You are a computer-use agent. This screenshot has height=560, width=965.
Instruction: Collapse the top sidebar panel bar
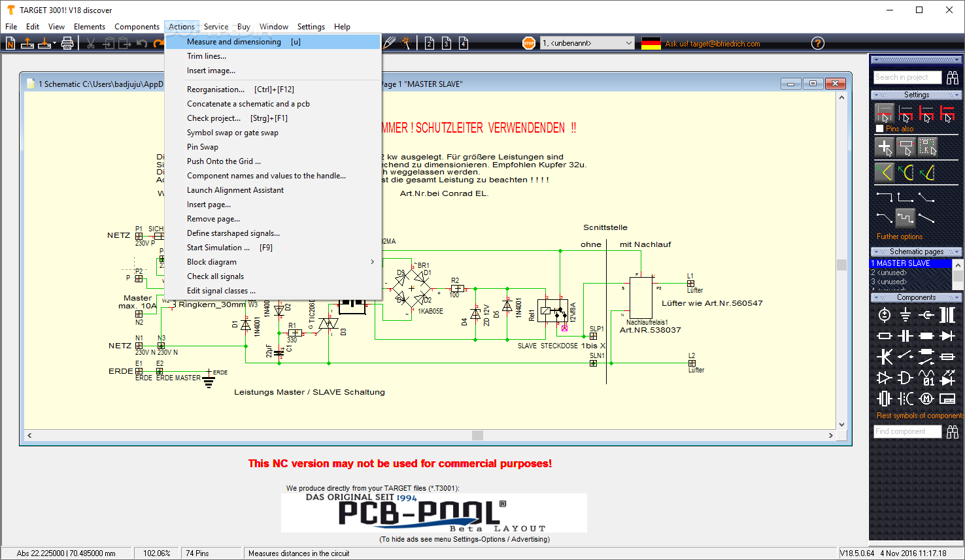pyautogui.click(x=917, y=59)
